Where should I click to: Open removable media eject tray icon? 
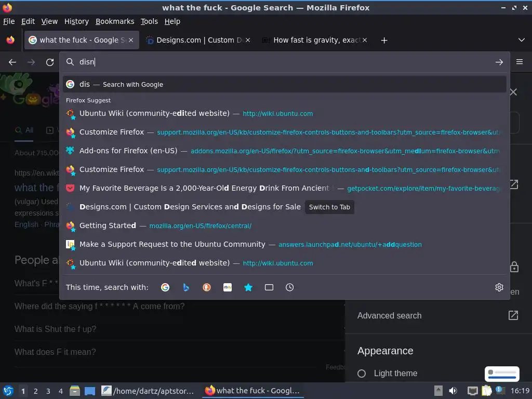point(438,391)
